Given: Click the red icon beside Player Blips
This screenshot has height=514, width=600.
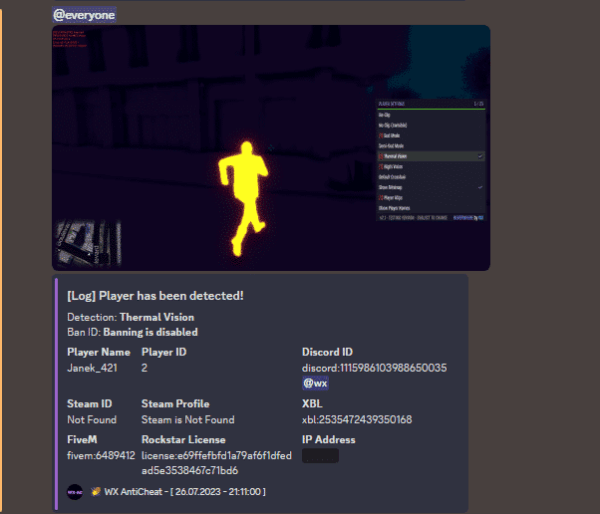Looking at the screenshot, I should [x=380, y=197].
